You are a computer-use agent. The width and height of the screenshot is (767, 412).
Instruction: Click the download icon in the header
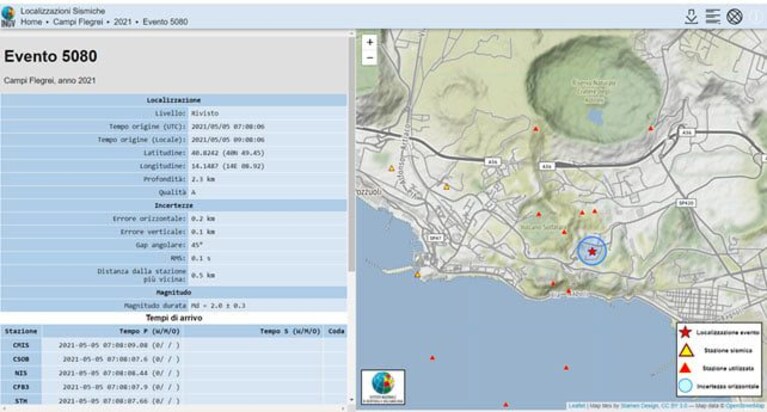point(691,16)
